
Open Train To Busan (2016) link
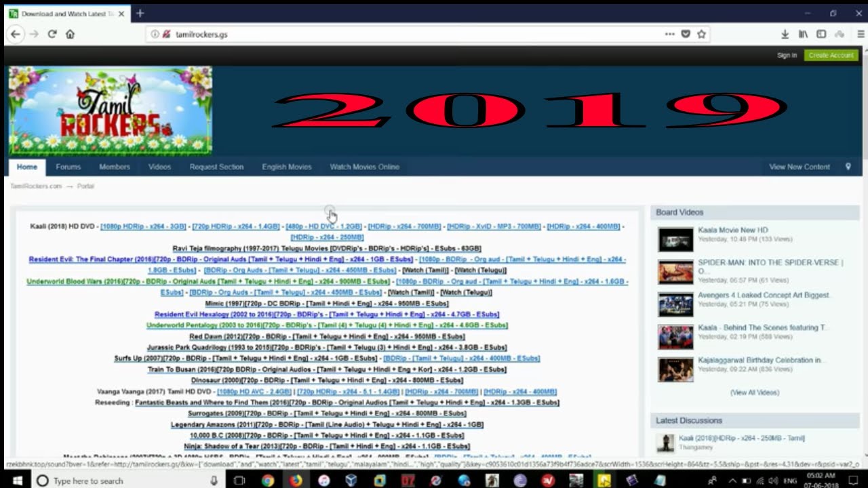327,369
